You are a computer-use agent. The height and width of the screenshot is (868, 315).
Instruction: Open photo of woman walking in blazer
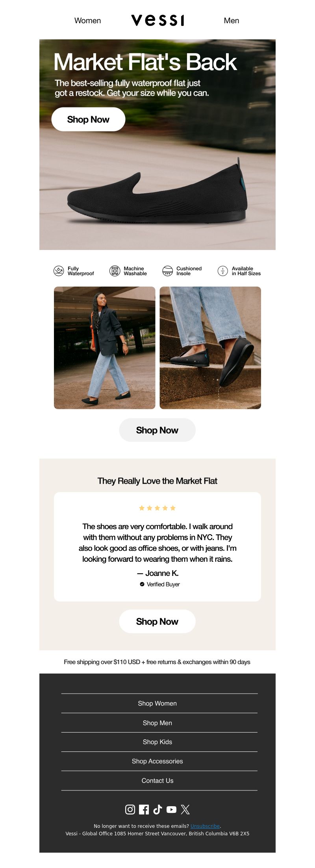click(105, 348)
